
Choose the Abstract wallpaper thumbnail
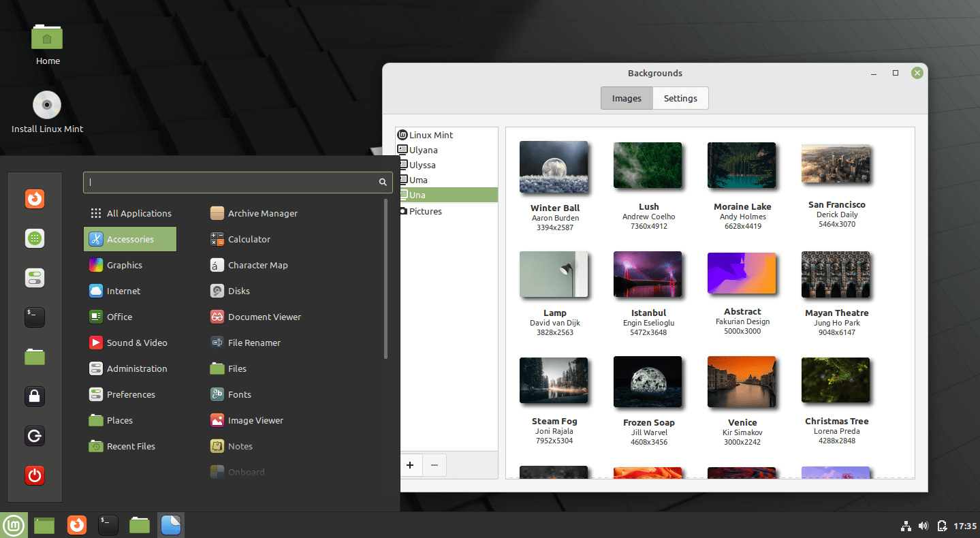(742, 274)
